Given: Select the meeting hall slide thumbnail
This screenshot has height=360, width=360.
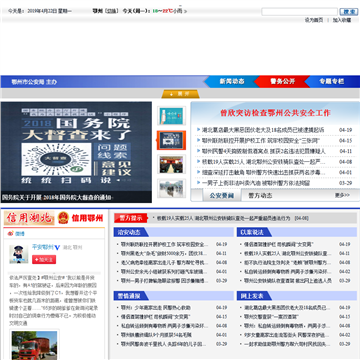Looking at the screenshot, I should tap(171, 164).
